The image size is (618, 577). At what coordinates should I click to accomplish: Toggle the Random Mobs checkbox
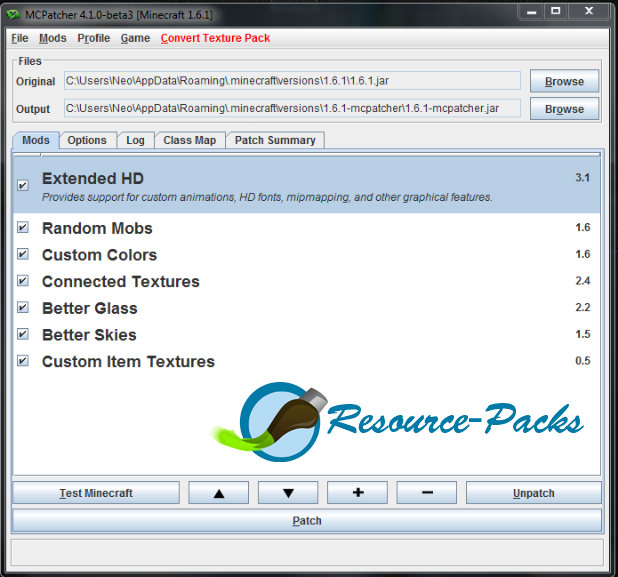pos(23,227)
